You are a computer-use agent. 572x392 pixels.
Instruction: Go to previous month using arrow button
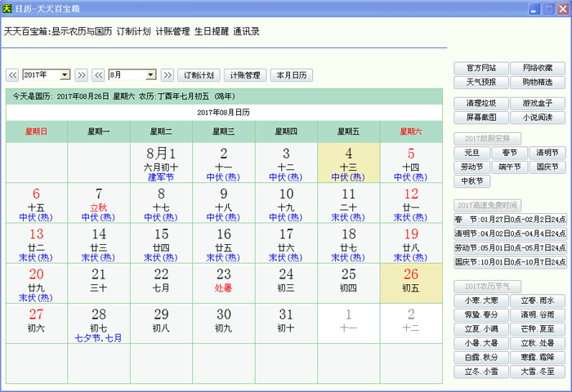[x=98, y=75]
